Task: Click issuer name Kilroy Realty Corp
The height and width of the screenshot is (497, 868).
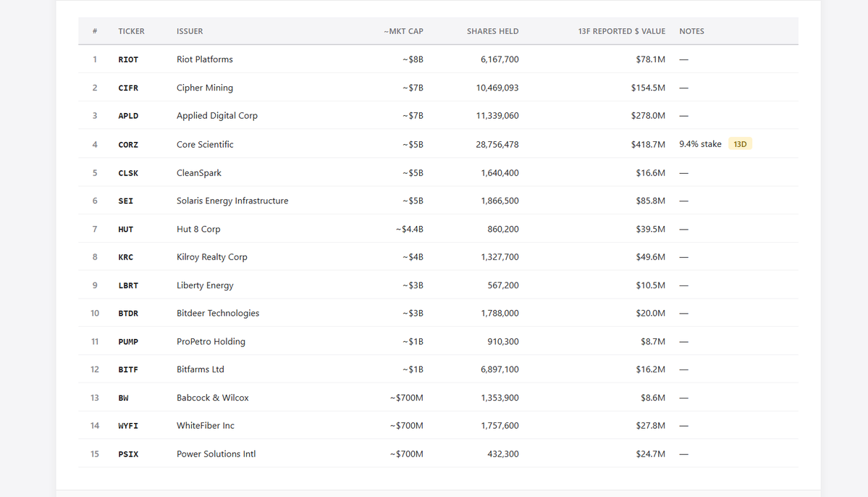Action: pos(212,257)
